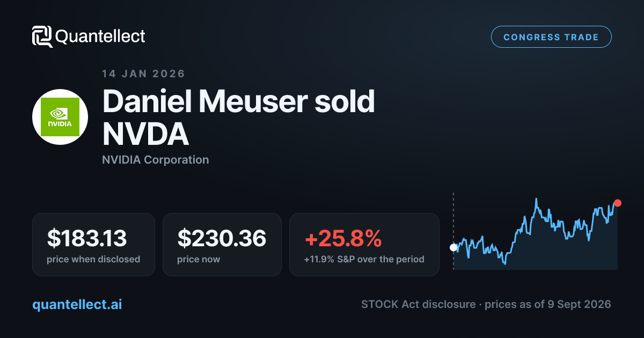
Task: Click the $183.13 price when disclosed card
Action: (93, 245)
